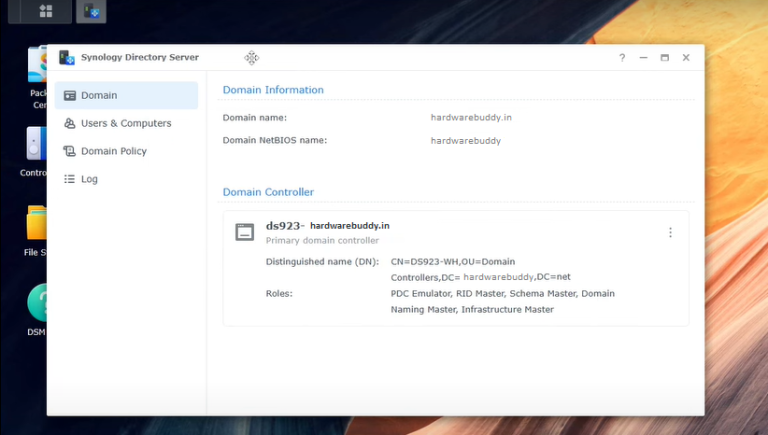
Task: Maximize the Synology Directory Server window
Action: 665,58
